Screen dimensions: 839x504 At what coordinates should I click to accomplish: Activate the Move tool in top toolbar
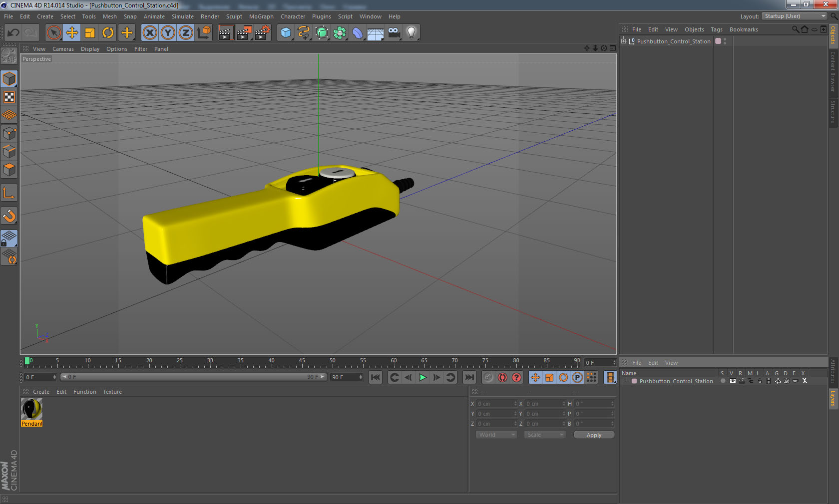[x=72, y=33]
